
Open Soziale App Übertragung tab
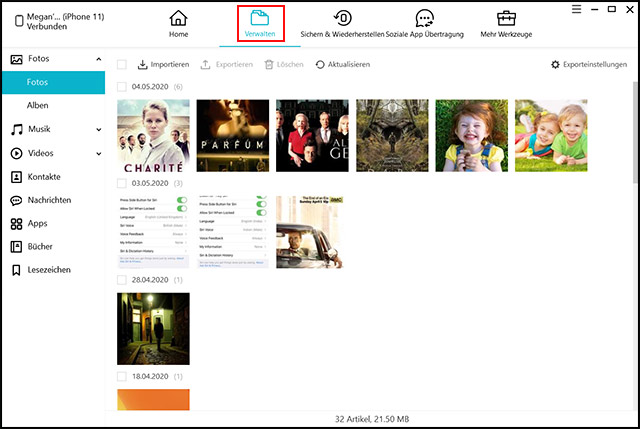point(424,24)
